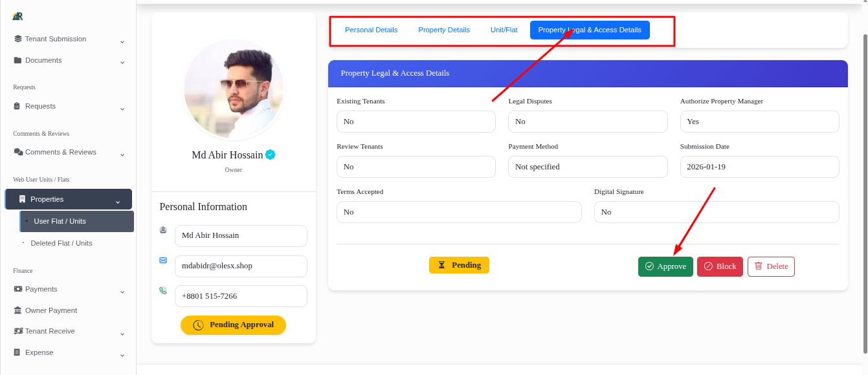The height and width of the screenshot is (375, 868).
Task: Expand the Tenant Submission menu chevron
Action: click(x=122, y=42)
